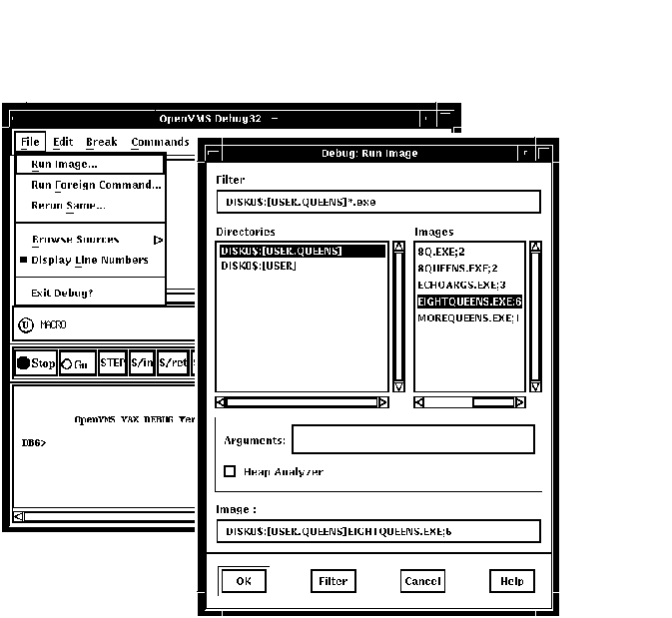Click the Cancel button
Viewport: 672px width, 618px height.
point(422,581)
